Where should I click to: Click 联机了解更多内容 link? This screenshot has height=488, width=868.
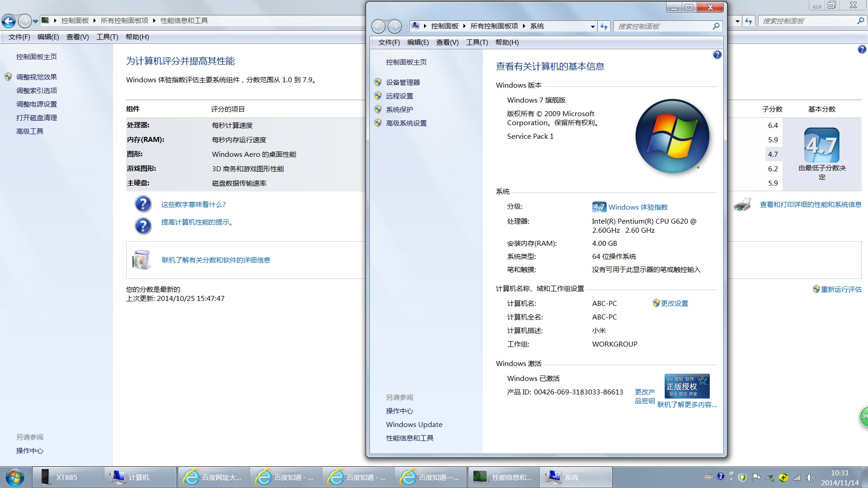pos(687,404)
